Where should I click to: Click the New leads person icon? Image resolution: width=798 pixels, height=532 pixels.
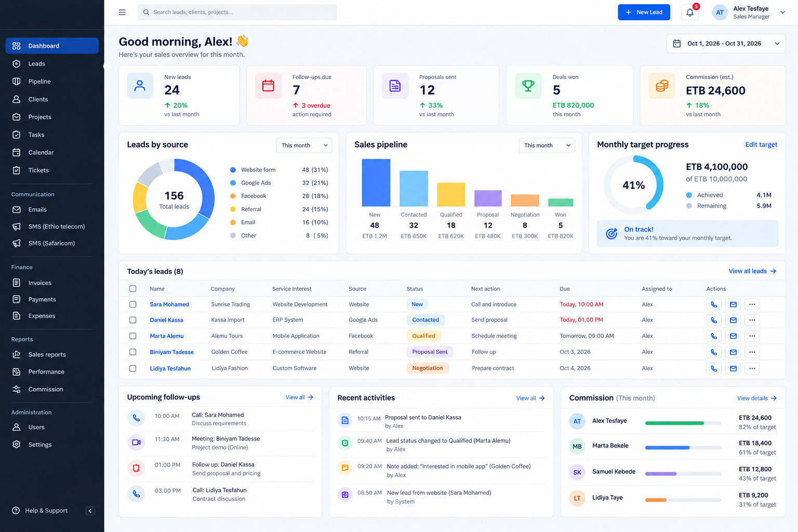(x=140, y=86)
